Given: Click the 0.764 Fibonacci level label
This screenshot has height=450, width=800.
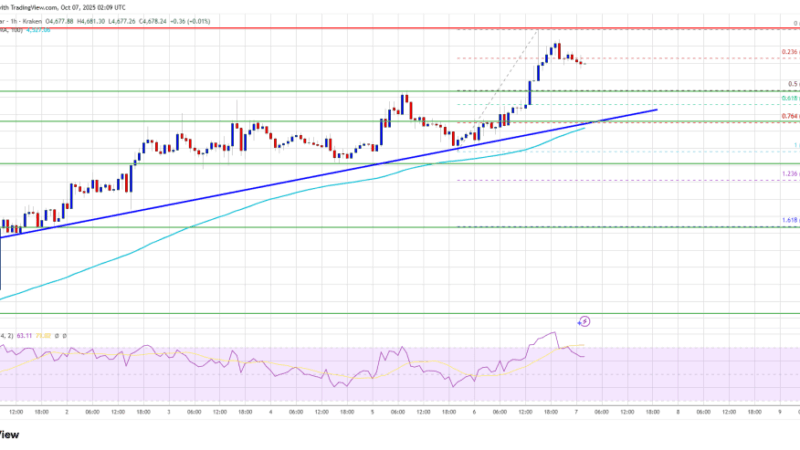Looking at the screenshot, I should [x=789, y=117].
